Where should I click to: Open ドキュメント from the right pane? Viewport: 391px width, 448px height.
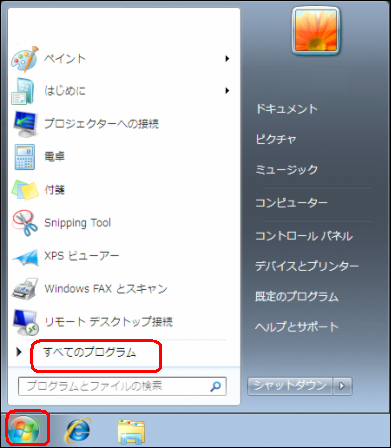click(287, 109)
